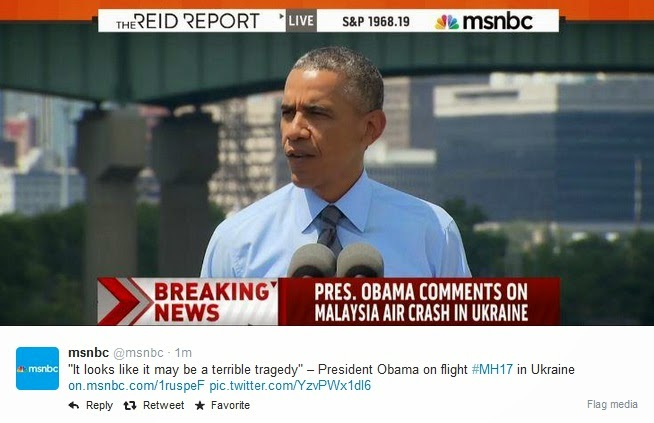Select the Favorite text label
The height and width of the screenshot is (423, 654).
pyautogui.click(x=230, y=405)
